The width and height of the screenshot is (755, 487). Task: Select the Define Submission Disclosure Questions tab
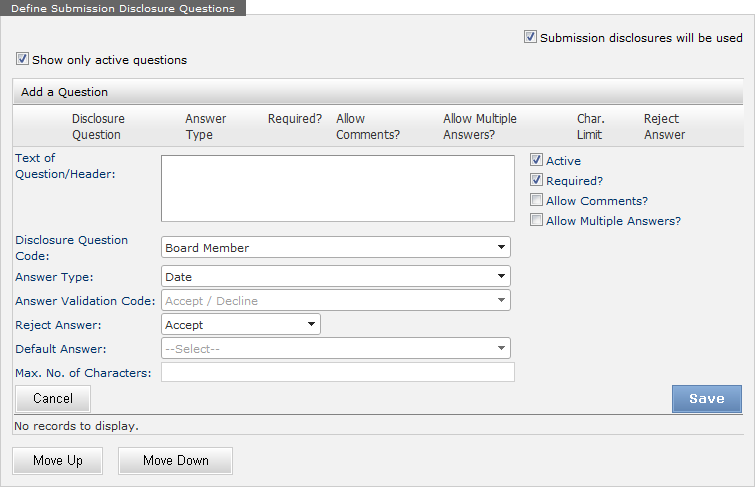[123, 8]
